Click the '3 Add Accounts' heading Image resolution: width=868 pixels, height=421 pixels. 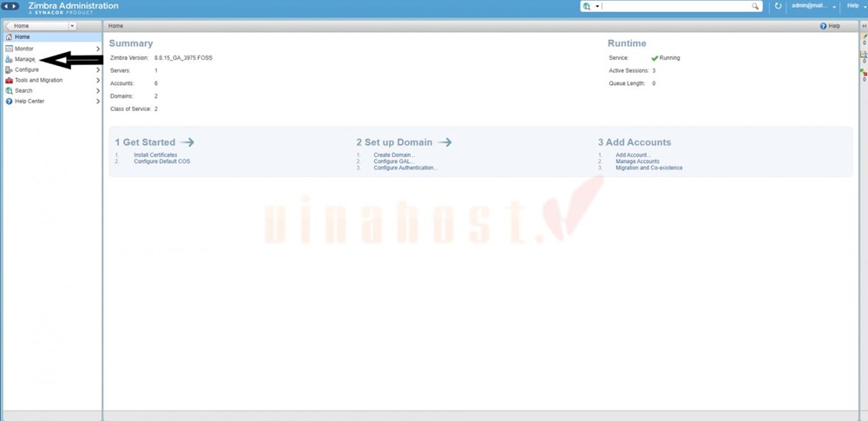(635, 142)
